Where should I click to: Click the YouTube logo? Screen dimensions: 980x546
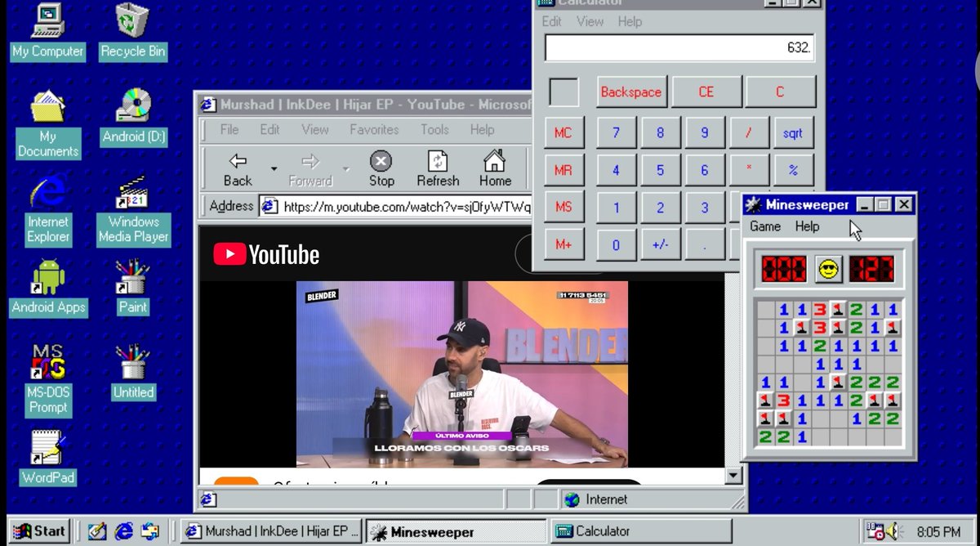(266, 255)
